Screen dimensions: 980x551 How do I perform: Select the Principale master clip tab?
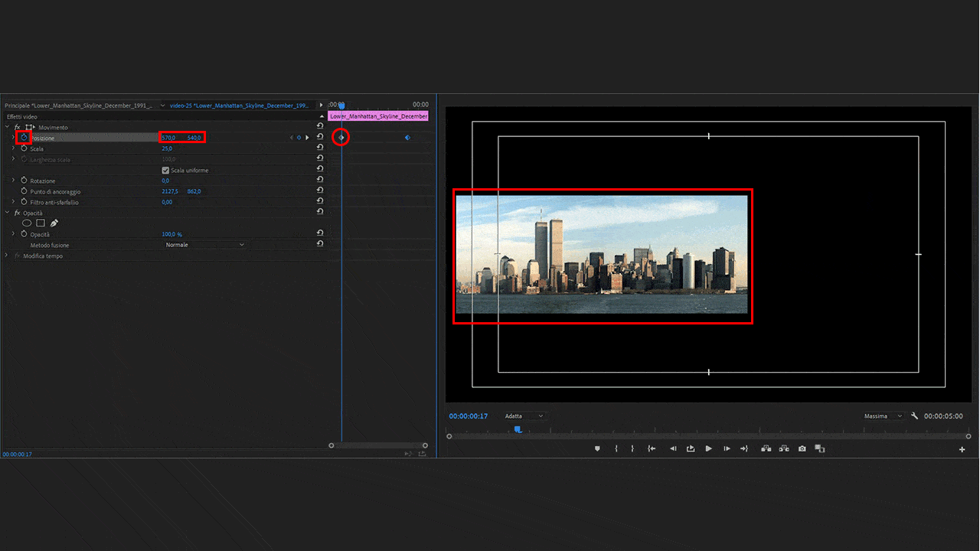click(x=78, y=105)
